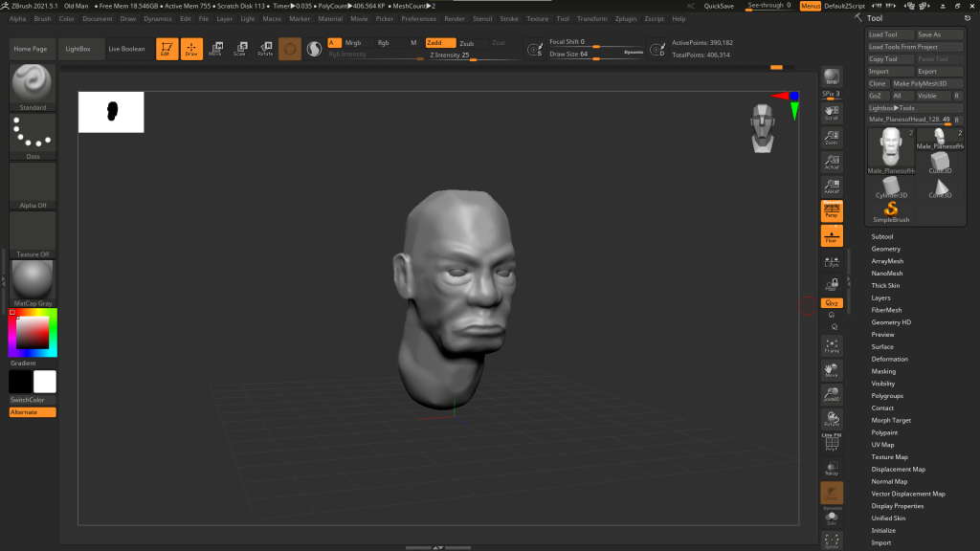Open the Render menu

pyautogui.click(x=455, y=18)
